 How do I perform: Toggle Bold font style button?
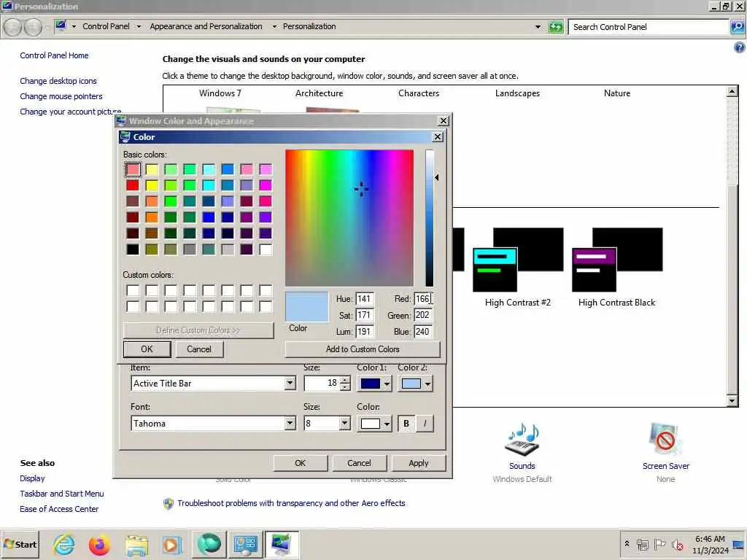pyautogui.click(x=406, y=424)
